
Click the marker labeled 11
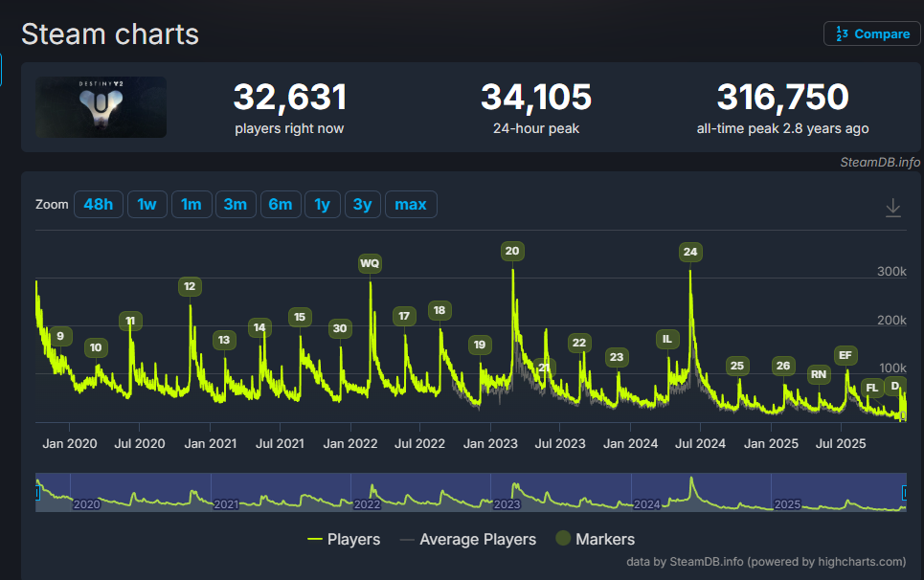pyautogui.click(x=130, y=321)
